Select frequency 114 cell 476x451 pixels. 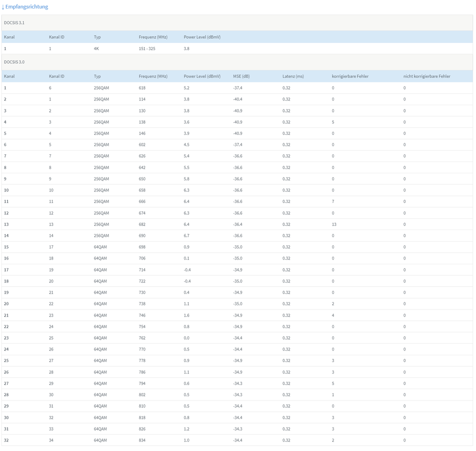[x=142, y=99]
